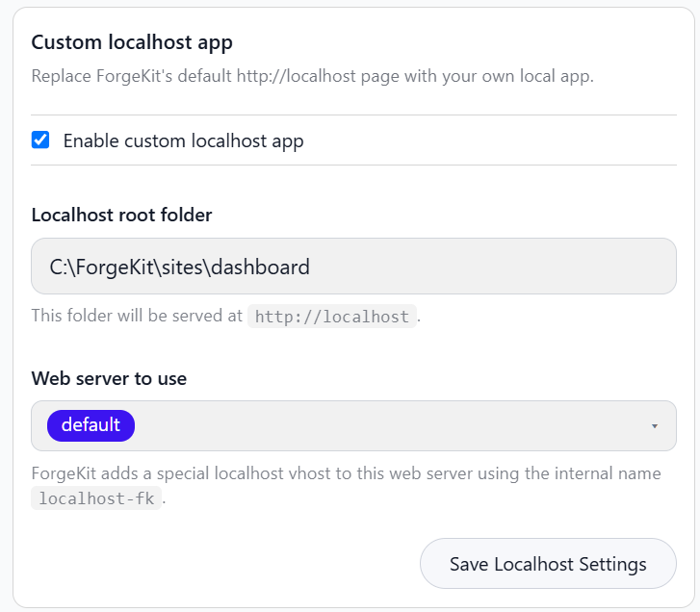Click the small dropdown arrow caret
The height and width of the screenshot is (612, 700).
tap(655, 426)
